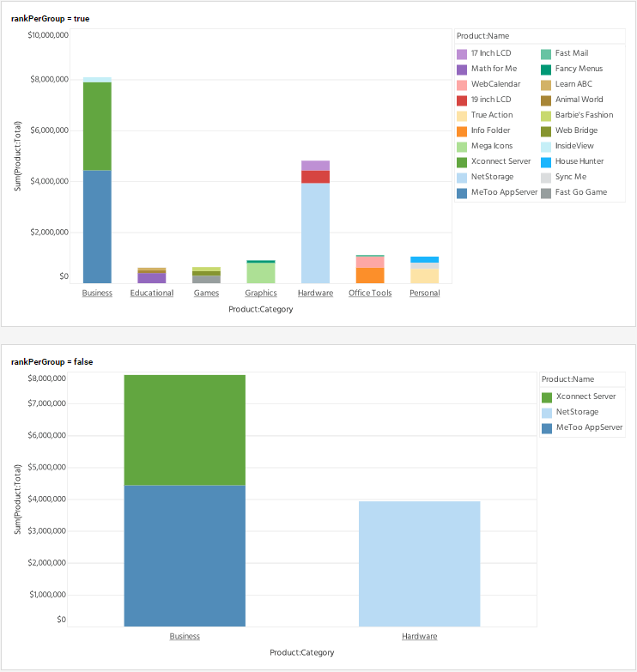Click green Xconnect Server segment in top chart
637x672 pixels.
(x=97, y=126)
